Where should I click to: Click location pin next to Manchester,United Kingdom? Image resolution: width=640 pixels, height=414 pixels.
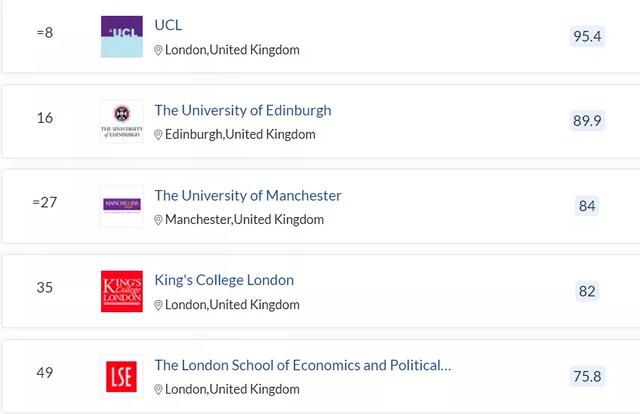[x=158, y=220]
